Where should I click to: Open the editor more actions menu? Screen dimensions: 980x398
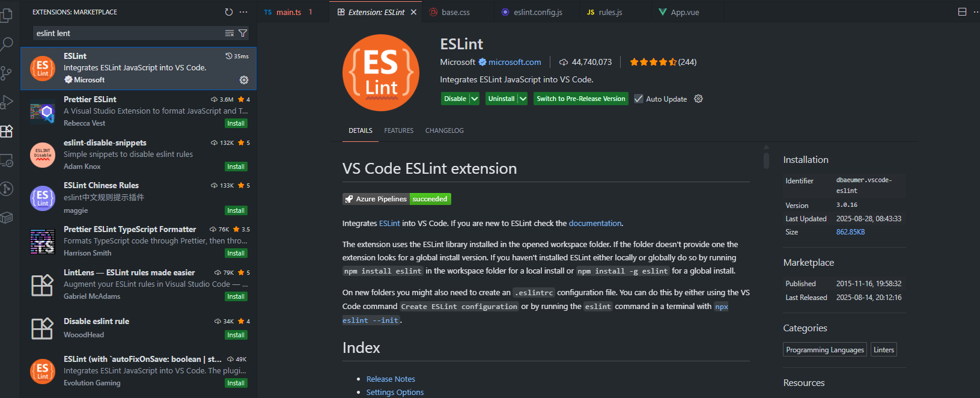(975, 12)
